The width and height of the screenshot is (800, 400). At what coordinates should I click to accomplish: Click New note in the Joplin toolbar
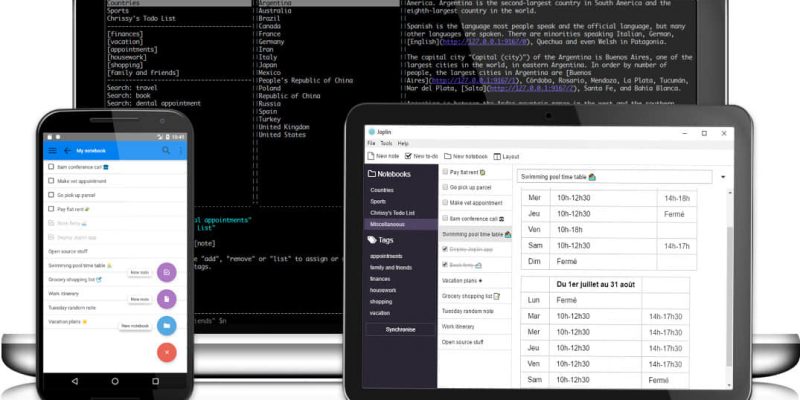tap(383, 156)
